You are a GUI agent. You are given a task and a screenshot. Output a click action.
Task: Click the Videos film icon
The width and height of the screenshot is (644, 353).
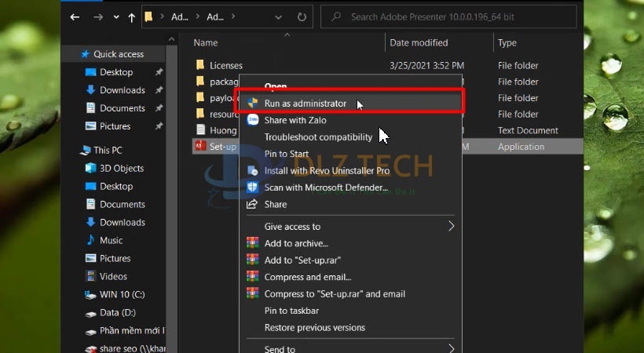click(x=90, y=276)
